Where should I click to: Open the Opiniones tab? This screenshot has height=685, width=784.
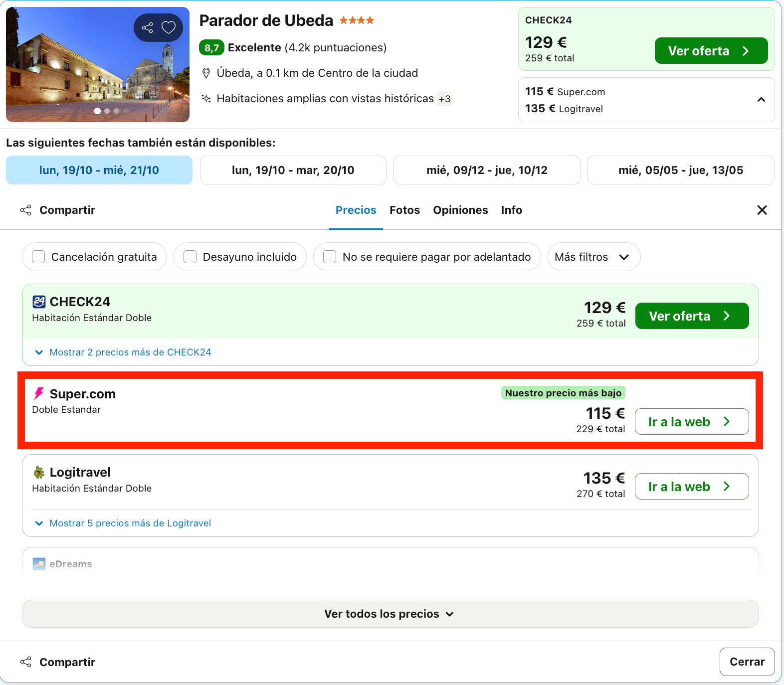tap(460, 210)
